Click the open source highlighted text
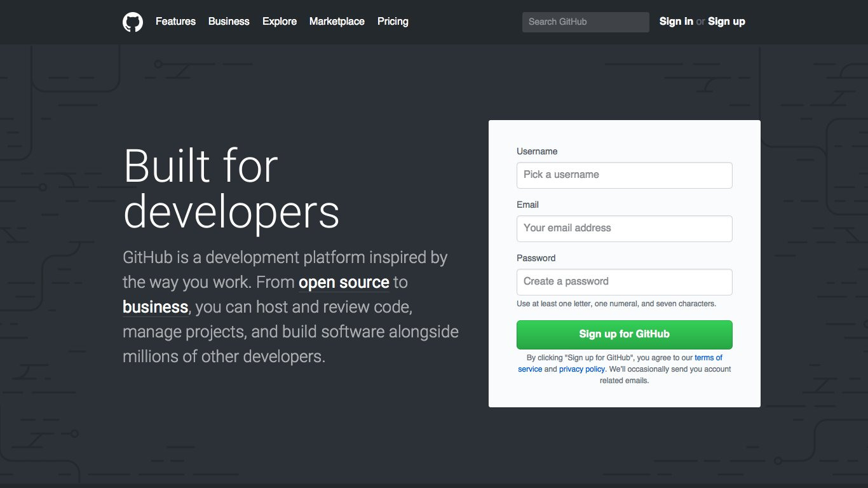Image resolution: width=868 pixels, height=488 pixels. click(344, 281)
